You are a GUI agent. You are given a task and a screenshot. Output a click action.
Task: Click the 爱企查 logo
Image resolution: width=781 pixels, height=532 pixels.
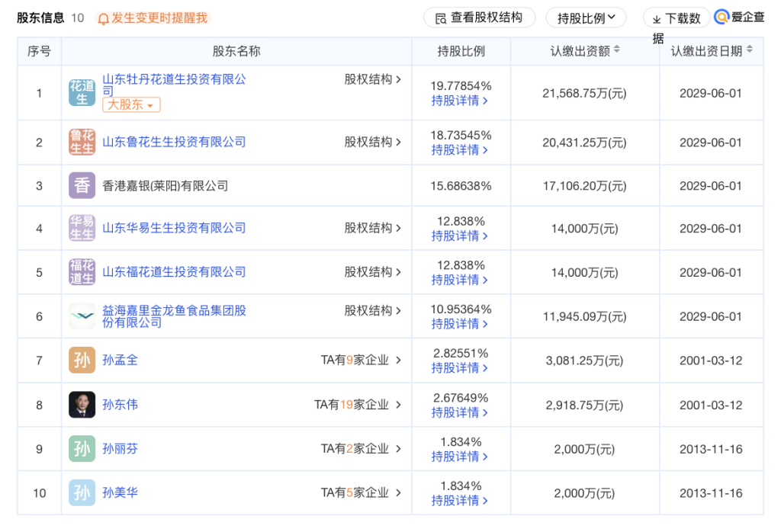[x=739, y=17]
